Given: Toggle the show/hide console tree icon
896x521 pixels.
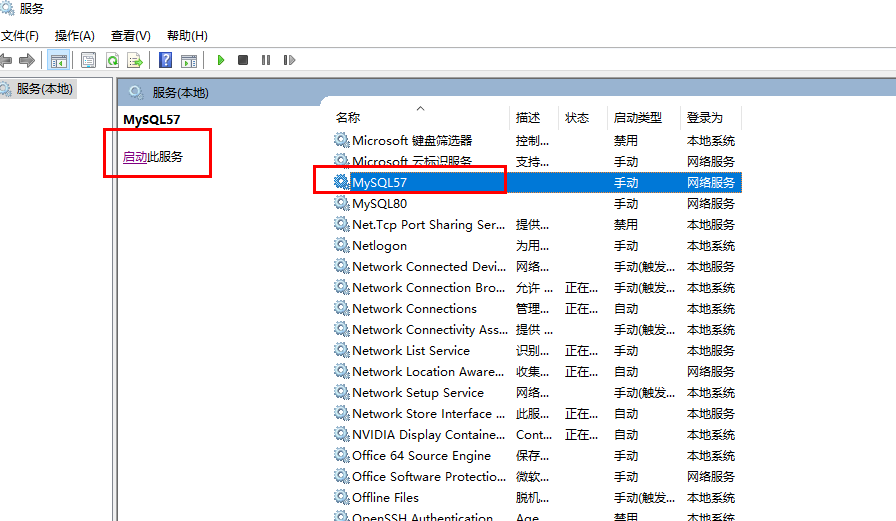Looking at the screenshot, I should [x=58, y=60].
